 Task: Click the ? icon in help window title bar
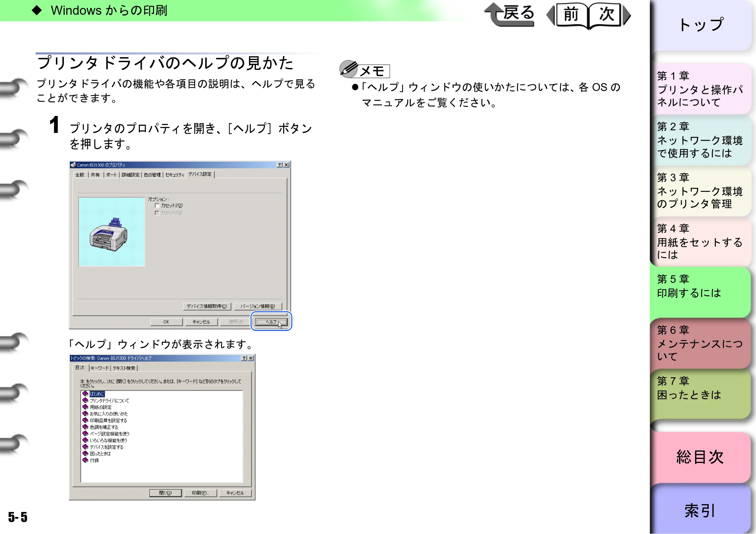[244, 358]
